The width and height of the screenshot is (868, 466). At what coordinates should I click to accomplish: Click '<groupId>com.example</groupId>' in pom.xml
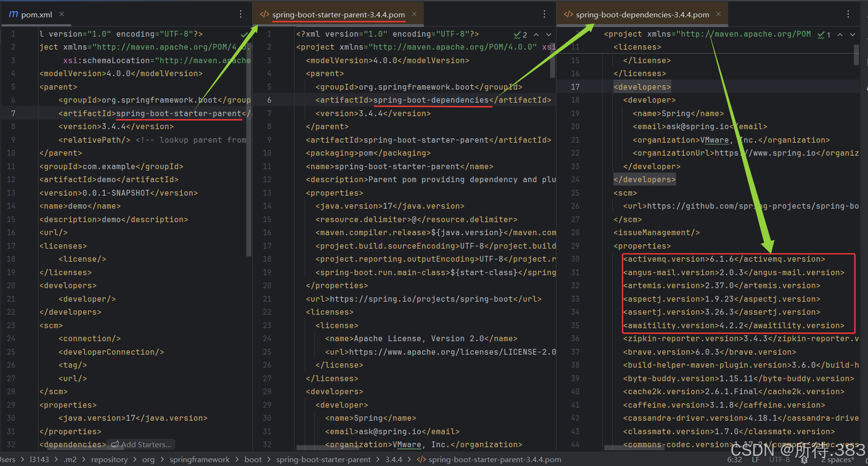(111, 166)
